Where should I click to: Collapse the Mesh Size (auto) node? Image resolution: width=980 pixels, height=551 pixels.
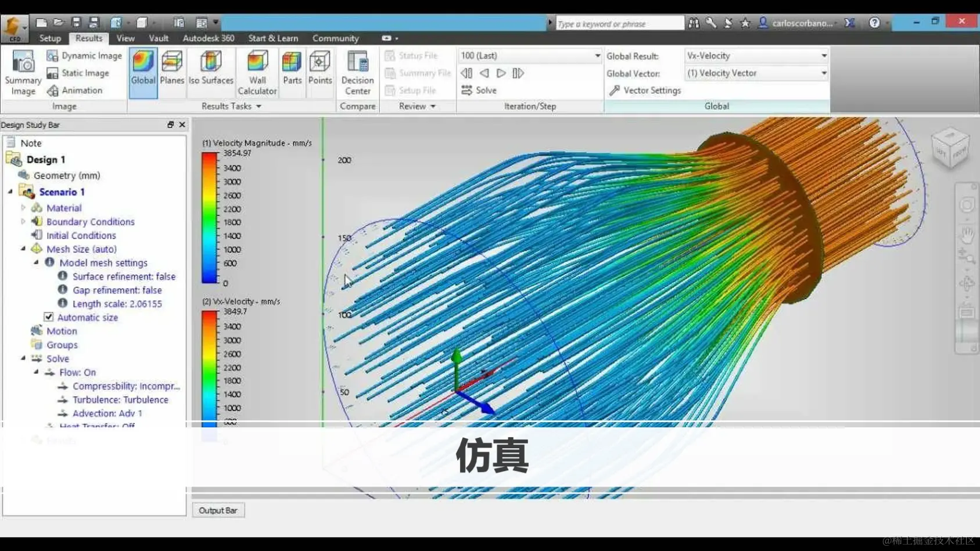(23, 249)
